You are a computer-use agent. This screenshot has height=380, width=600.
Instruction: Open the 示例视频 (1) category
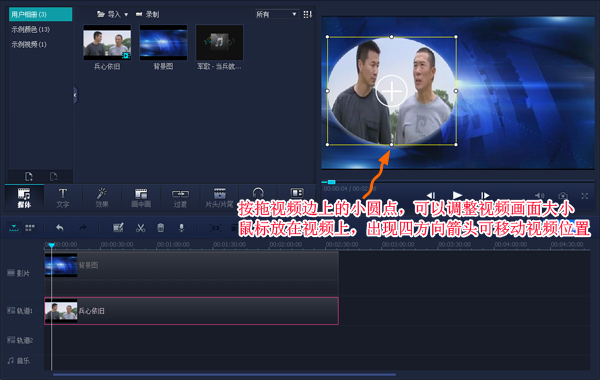click(x=29, y=44)
